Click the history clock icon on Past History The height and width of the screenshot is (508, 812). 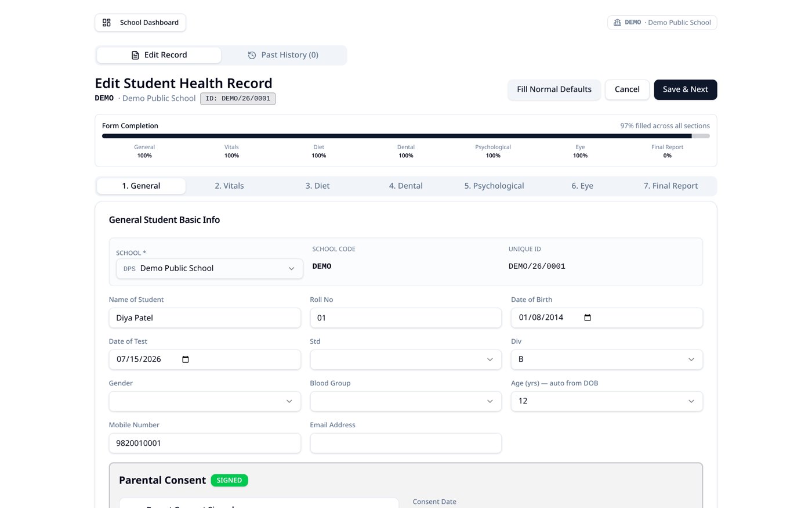click(x=252, y=55)
